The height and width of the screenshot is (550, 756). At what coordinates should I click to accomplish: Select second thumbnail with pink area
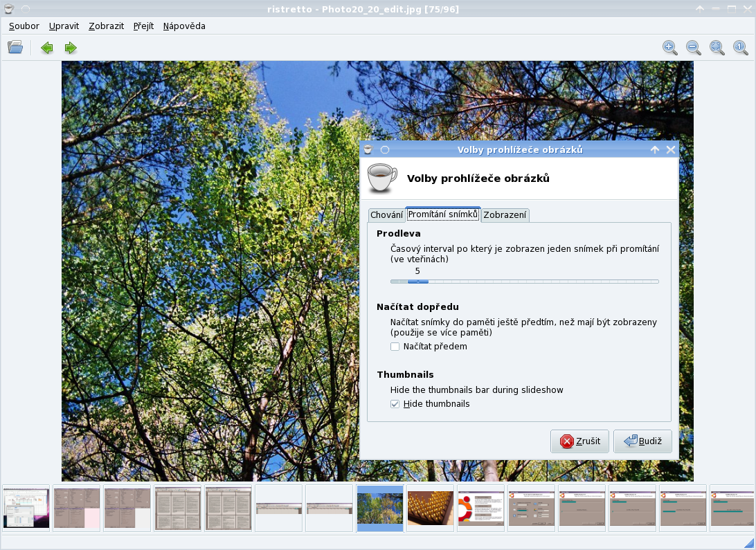(x=77, y=508)
